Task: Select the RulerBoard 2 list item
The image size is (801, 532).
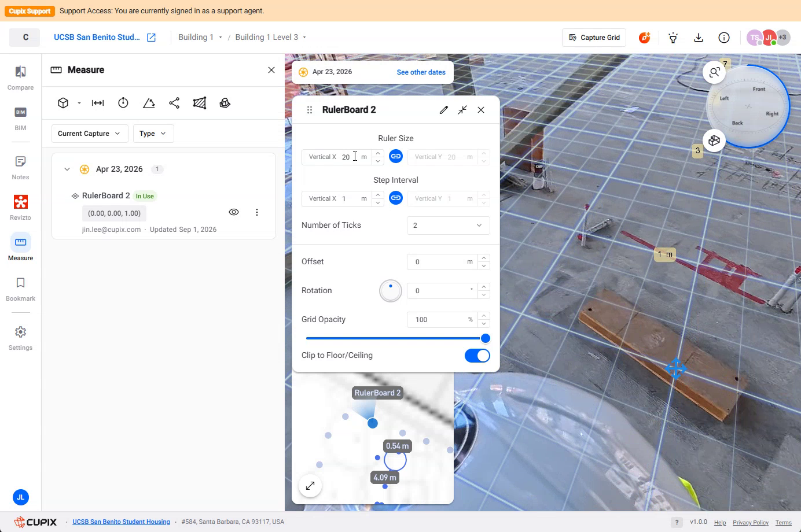Action: (164, 212)
